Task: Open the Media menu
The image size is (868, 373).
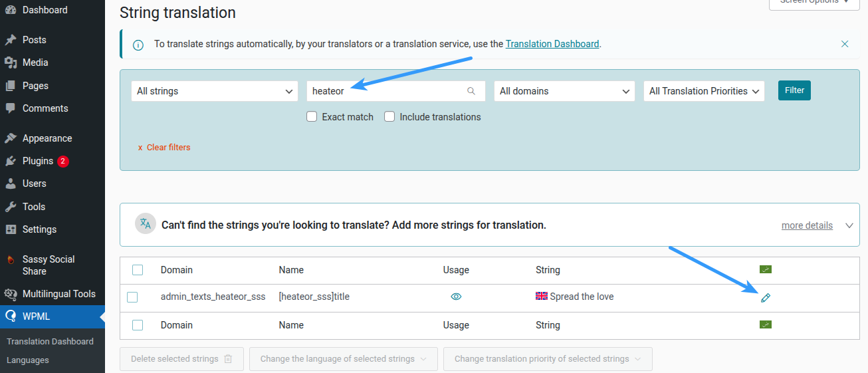Action: point(52,62)
